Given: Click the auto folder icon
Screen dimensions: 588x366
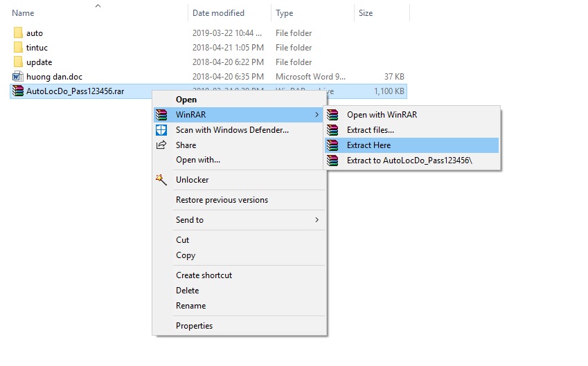Looking at the screenshot, I should (18, 33).
